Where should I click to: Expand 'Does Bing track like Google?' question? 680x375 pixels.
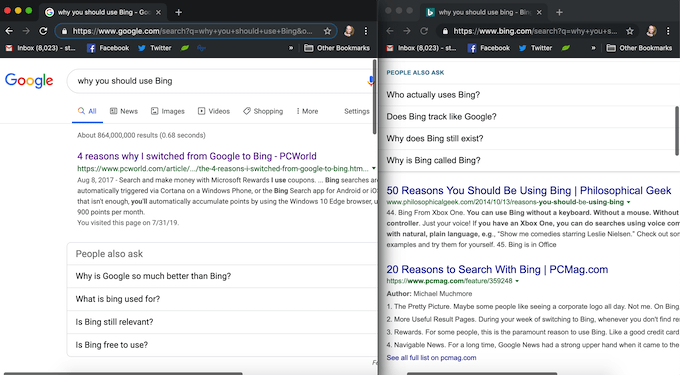pos(530,117)
